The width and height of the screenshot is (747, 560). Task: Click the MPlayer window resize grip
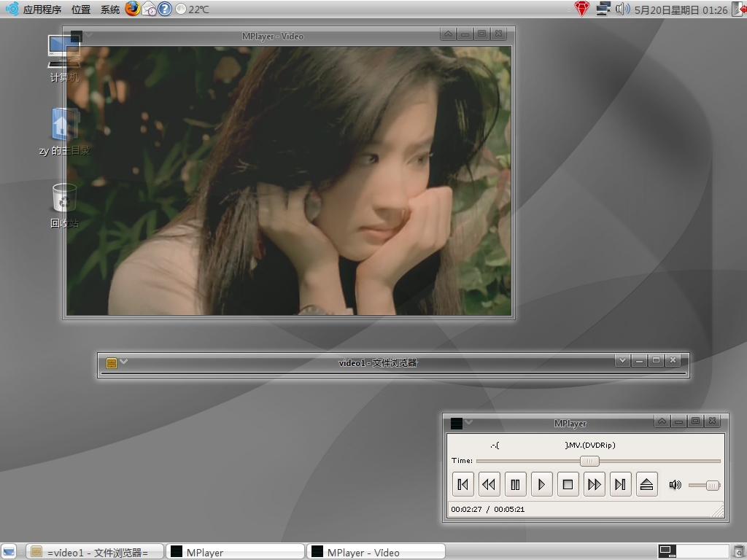(x=719, y=511)
